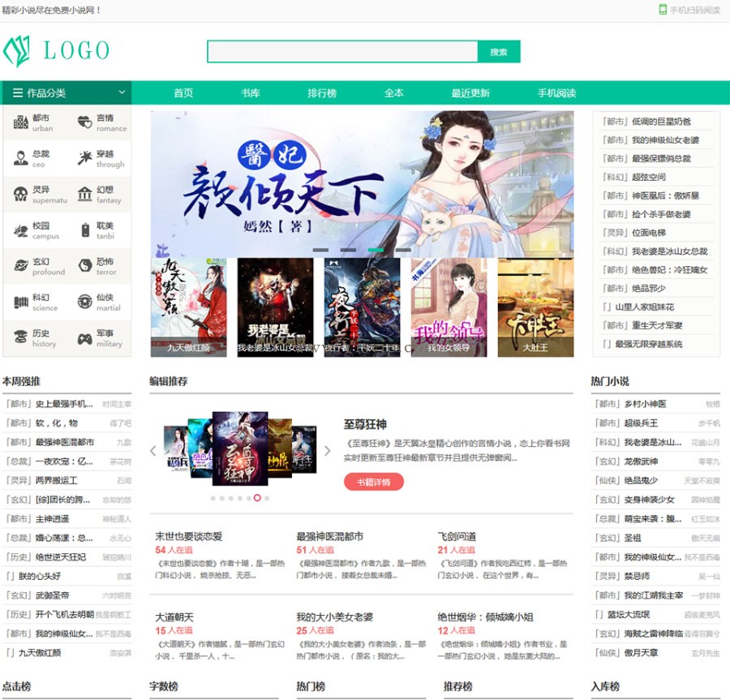Select the 科幻 science category icon

pos(22,299)
